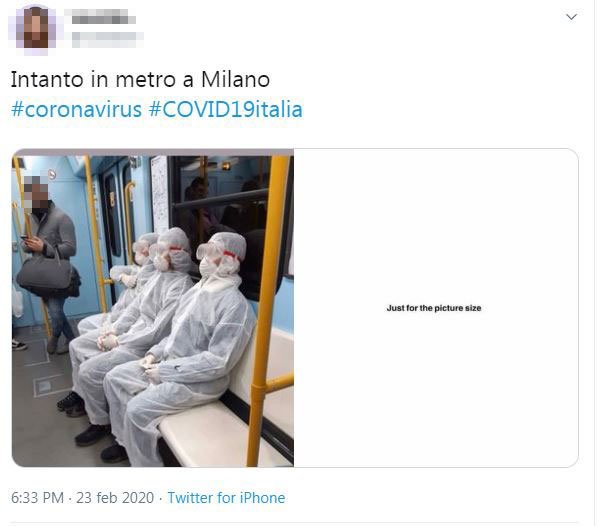
Task: Click the blurred profile avatar
Action: [34, 28]
